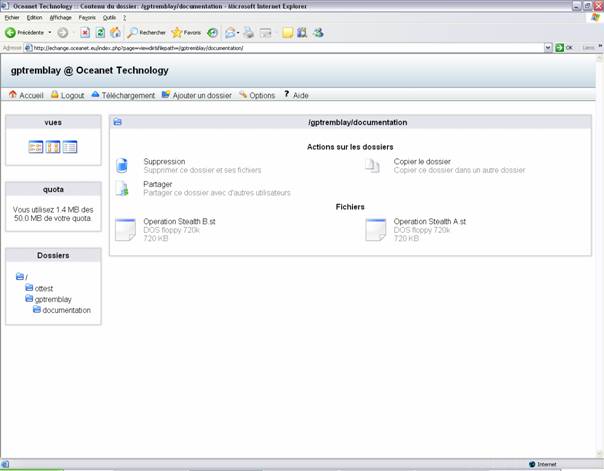Select ottest folder in Dossiers tree
The height and width of the screenshot is (471, 604).
[x=44, y=288]
